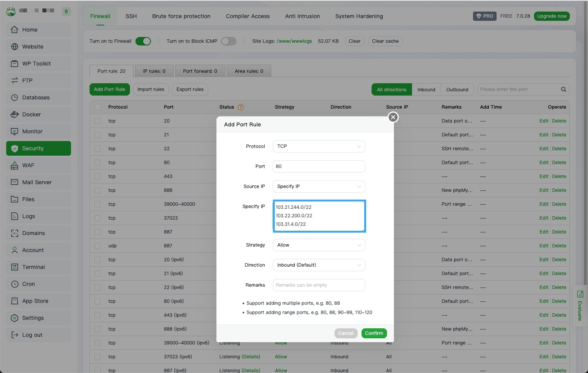The width and height of the screenshot is (588, 373).
Task: Select the Monitor sidebar icon
Action: coord(14,131)
